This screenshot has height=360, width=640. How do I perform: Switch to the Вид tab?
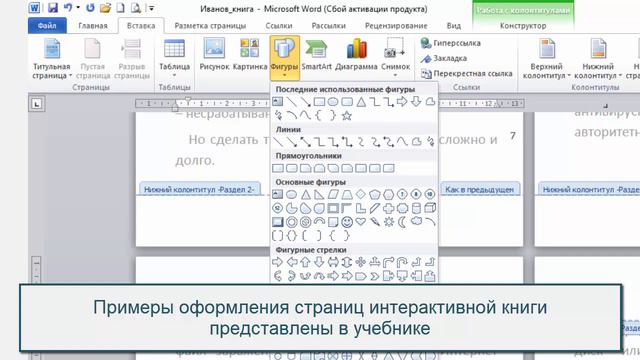pyautogui.click(x=453, y=26)
